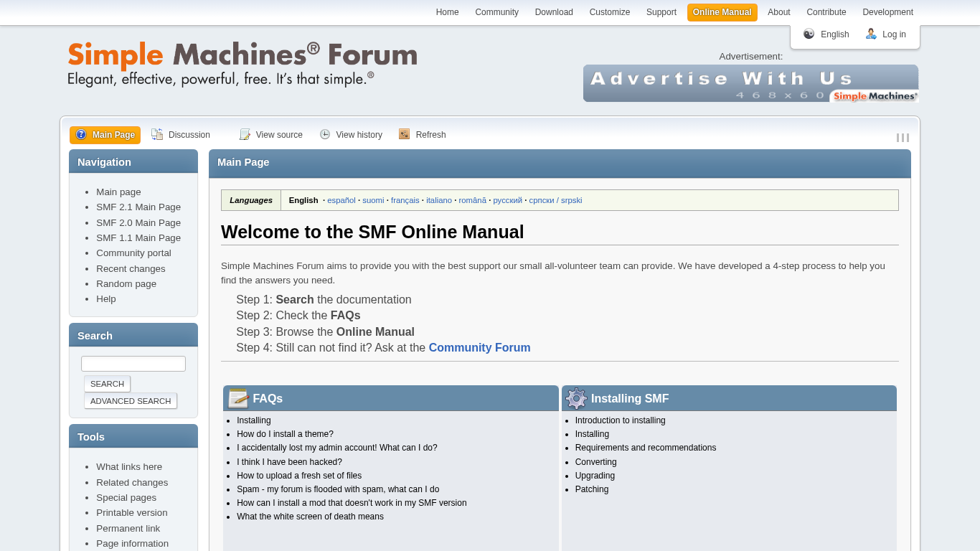Click the Installing SMF gear icon
The height and width of the screenshot is (551, 980).
tap(576, 398)
